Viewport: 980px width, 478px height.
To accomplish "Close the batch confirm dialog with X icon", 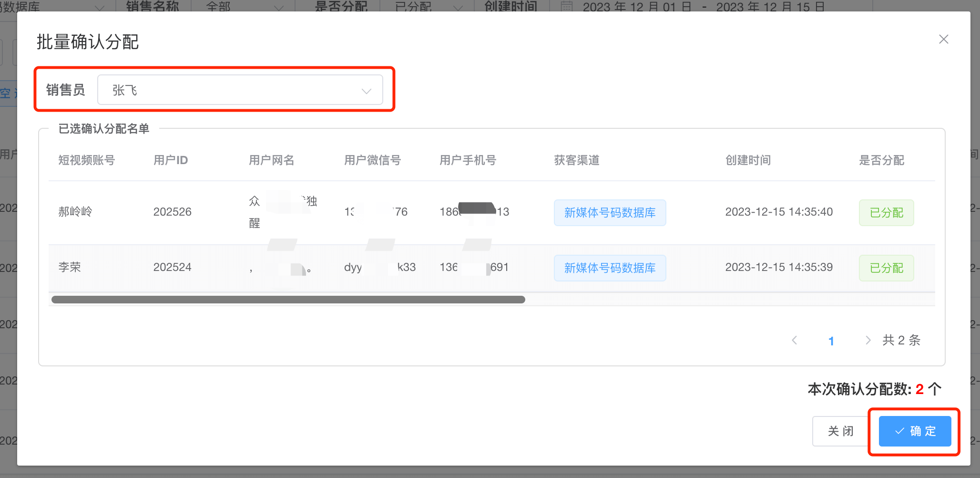I will tap(943, 40).
